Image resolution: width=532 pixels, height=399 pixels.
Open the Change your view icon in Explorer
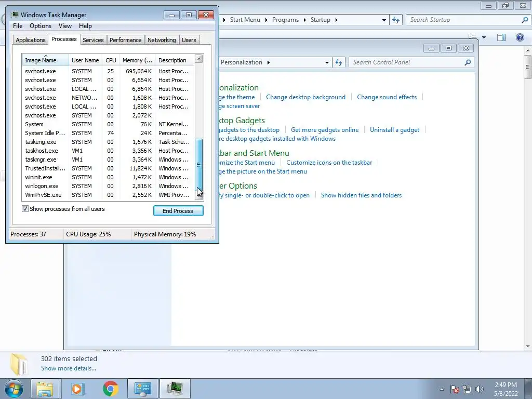pyautogui.click(x=472, y=37)
